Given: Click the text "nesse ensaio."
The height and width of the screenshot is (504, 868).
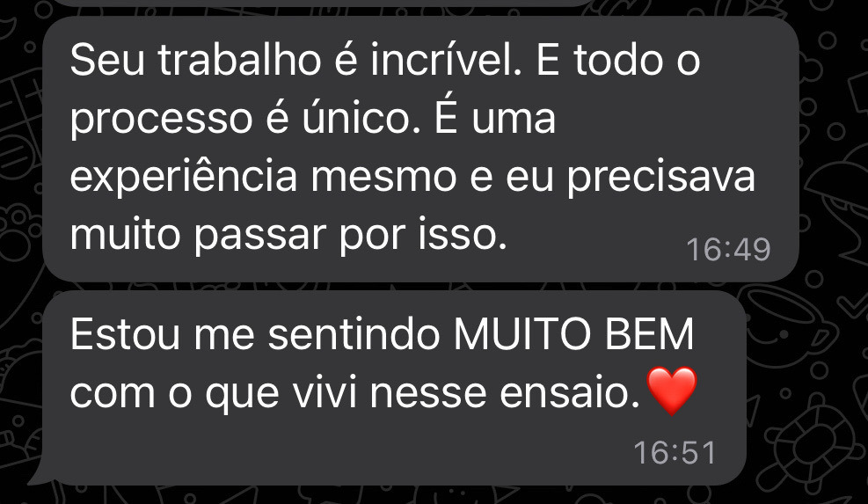Looking at the screenshot, I should (x=505, y=393).
